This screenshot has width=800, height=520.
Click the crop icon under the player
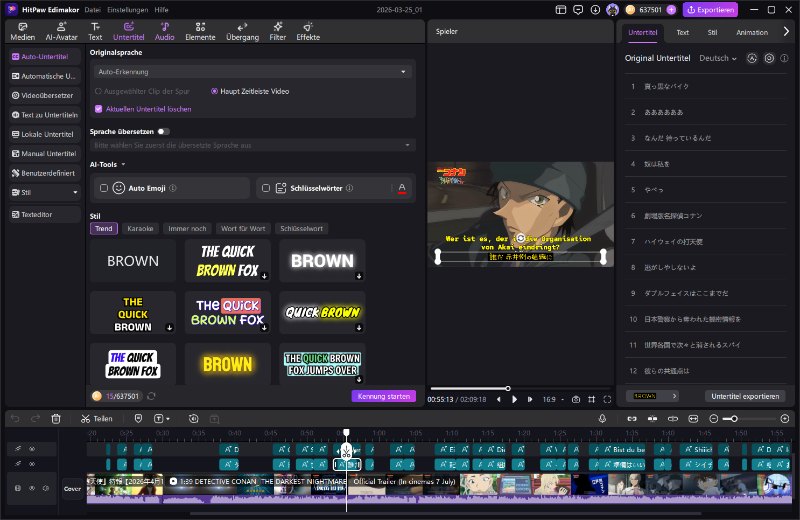point(591,399)
